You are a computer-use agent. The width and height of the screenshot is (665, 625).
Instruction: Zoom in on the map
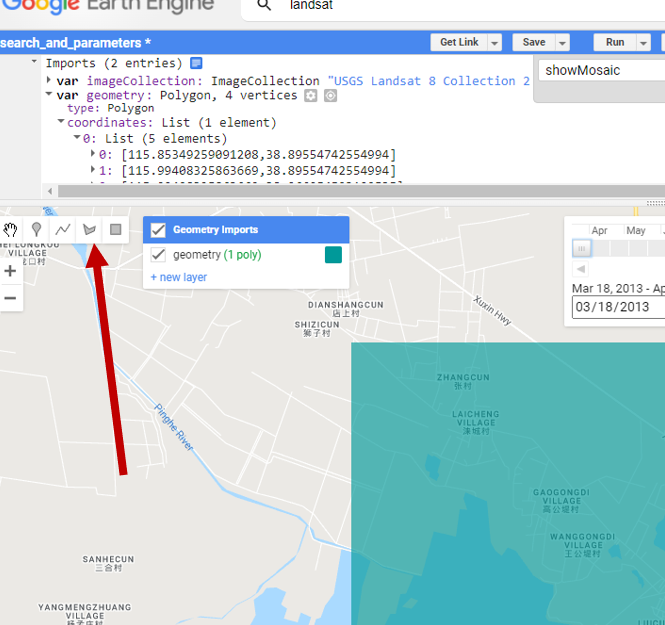[x=10, y=271]
